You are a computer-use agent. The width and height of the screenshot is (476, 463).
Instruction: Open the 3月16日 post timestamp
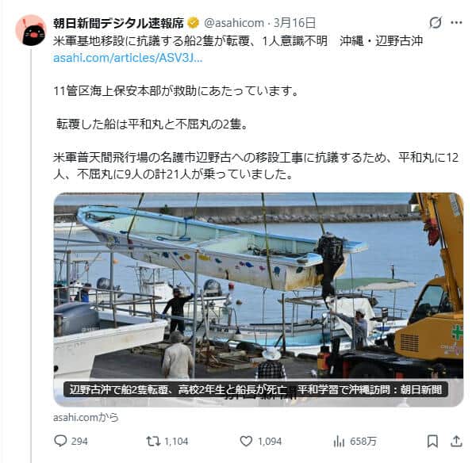coord(294,23)
